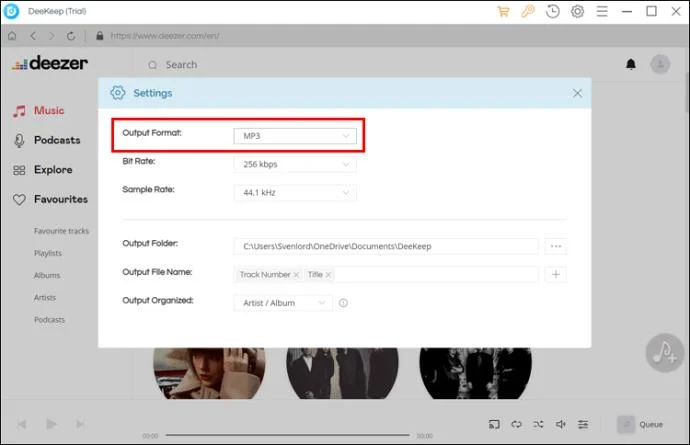Open Podcasts sub-link under Favourites

[x=49, y=320]
